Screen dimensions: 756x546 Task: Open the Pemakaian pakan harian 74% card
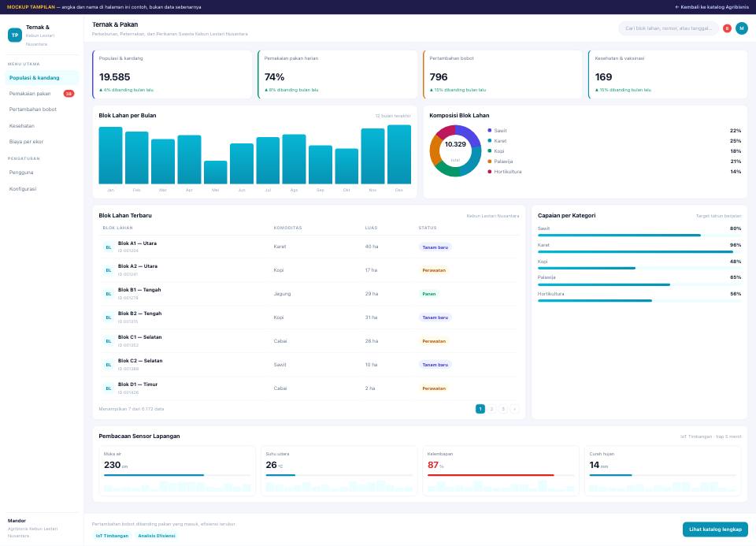338,74
